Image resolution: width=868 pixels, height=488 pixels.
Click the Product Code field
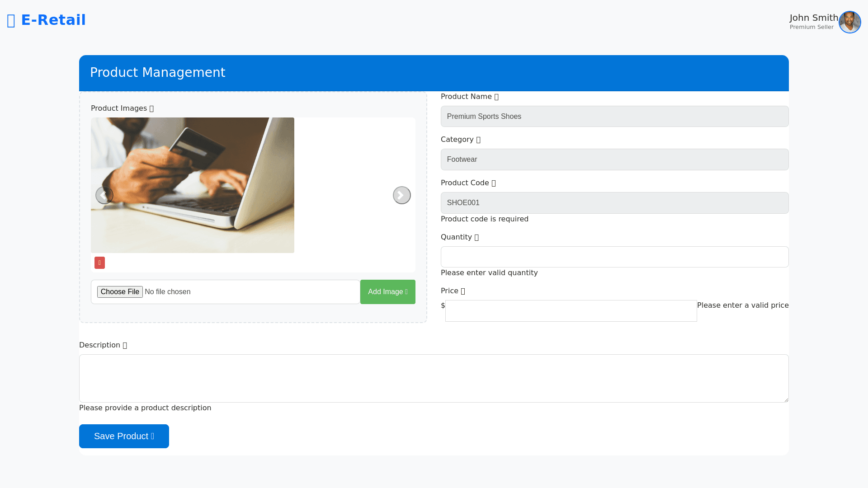click(x=614, y=203)
